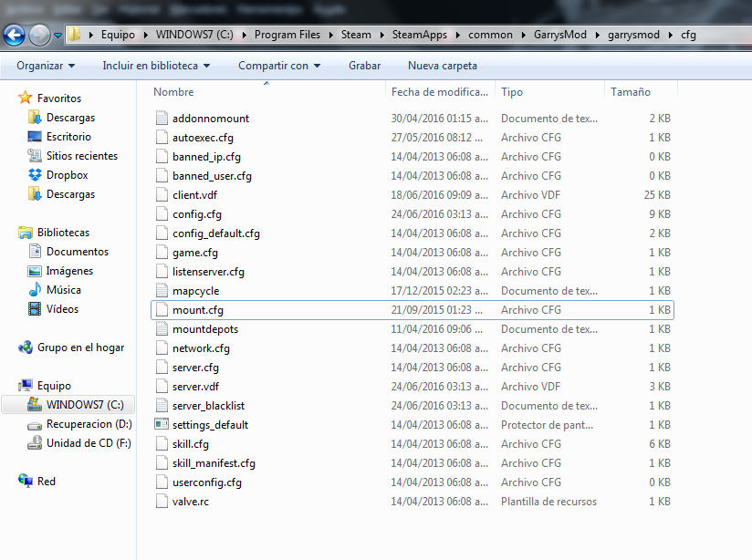The width and height of the screenshot is (752, 560).
Task: Select the autoexec.cfg file icon
Action: (162, 137)
